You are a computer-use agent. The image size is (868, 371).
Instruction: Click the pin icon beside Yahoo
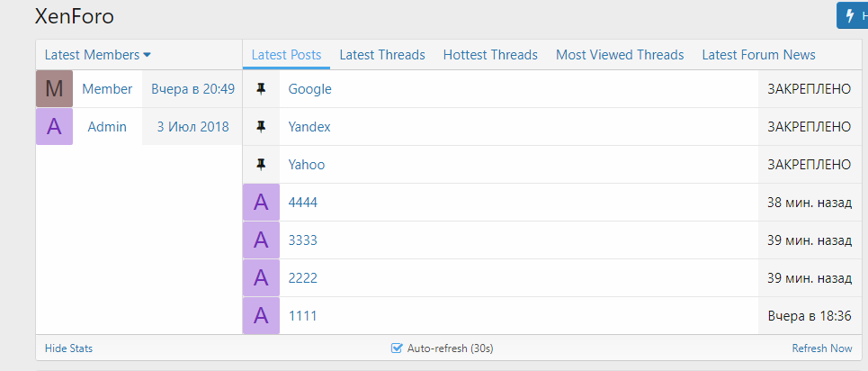point(262,165)
